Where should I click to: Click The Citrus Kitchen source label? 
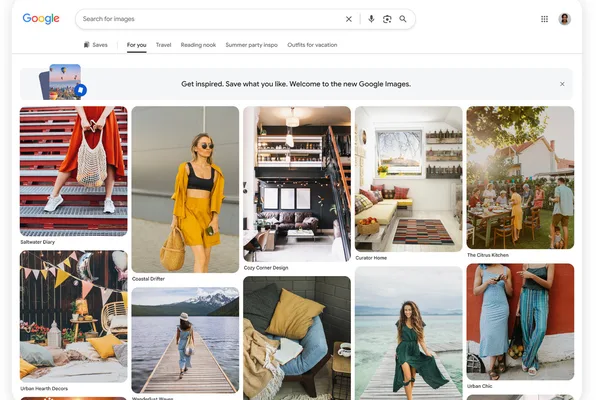[488, 255]
